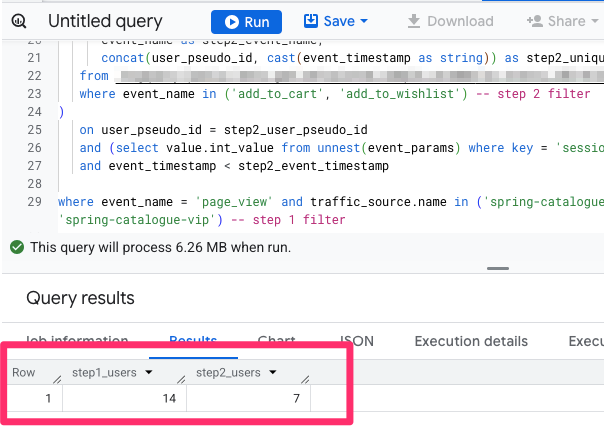Viewport: 604px width, 426px height.
Task: Switch to the JSON tab
Action: point(357,341)
